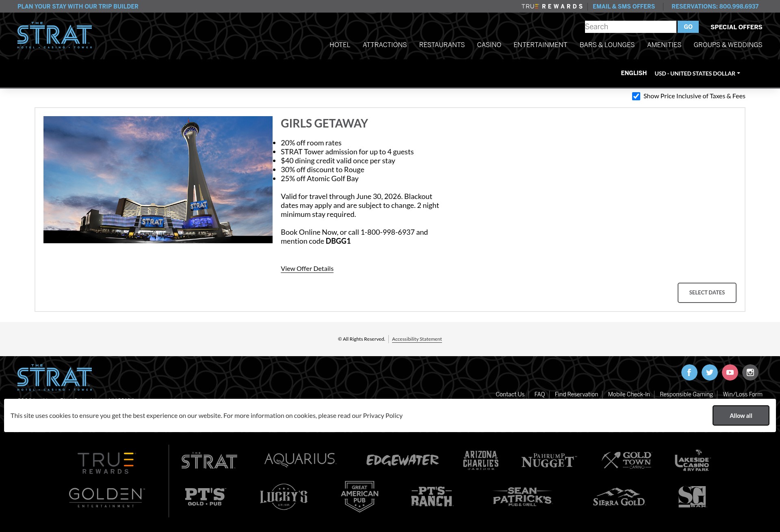
Task: Click the Pahrump Nugget logo
Action: [549, 461]
